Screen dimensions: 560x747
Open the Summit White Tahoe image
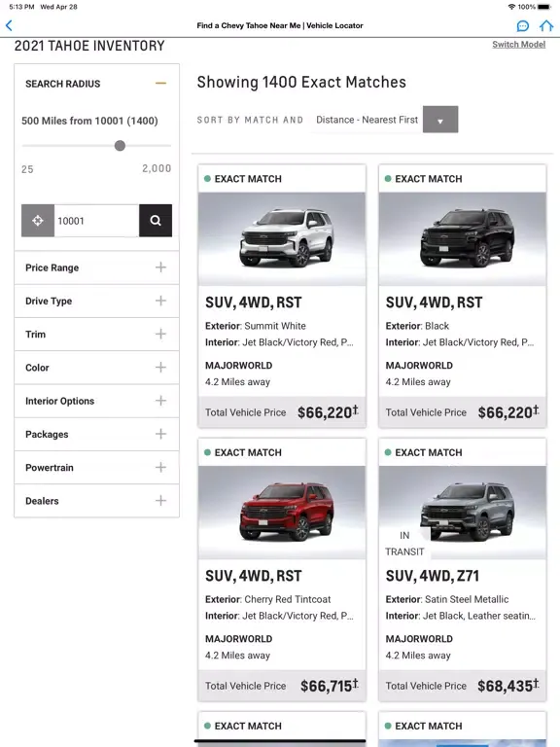(x=282, y=238)
